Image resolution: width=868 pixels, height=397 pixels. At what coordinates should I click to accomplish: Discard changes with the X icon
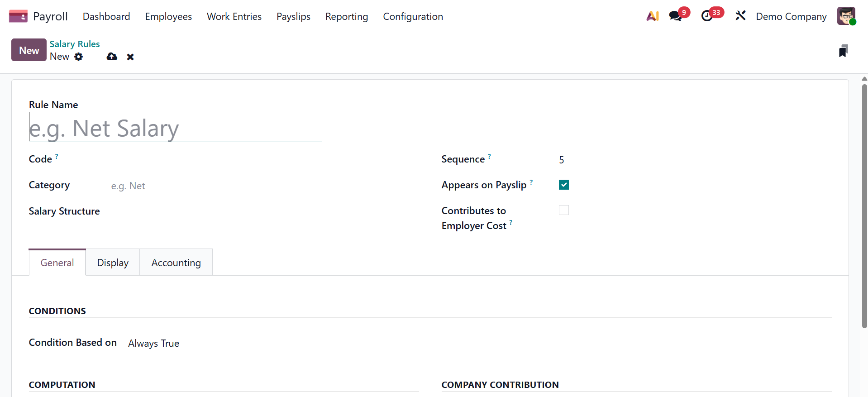[130, 57]
